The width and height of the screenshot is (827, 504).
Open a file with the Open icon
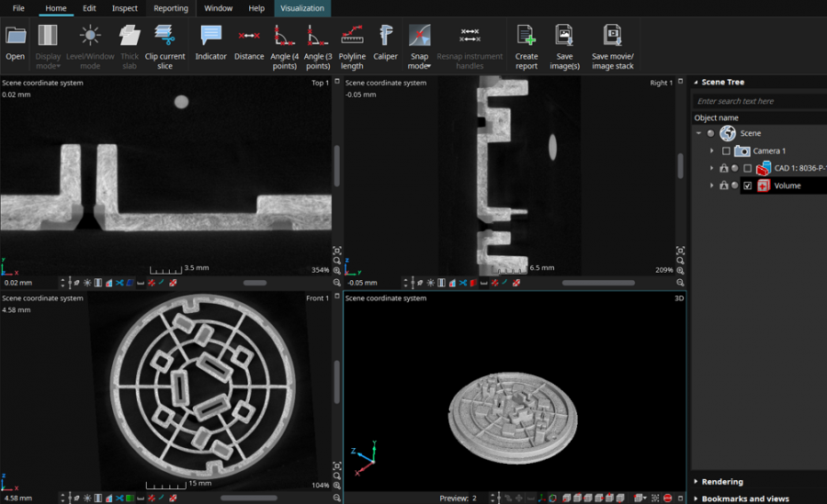pyautogui.click(x=16, y=44)
